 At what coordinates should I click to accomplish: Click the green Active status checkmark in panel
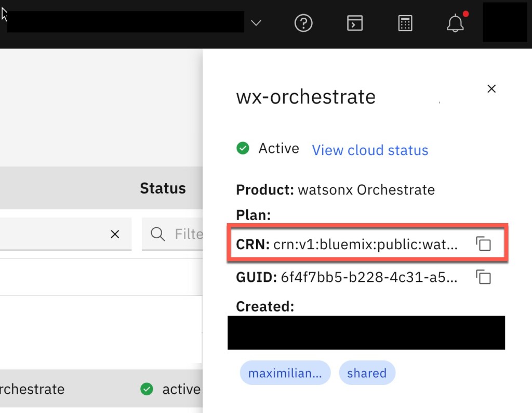[x=243, y=149]
